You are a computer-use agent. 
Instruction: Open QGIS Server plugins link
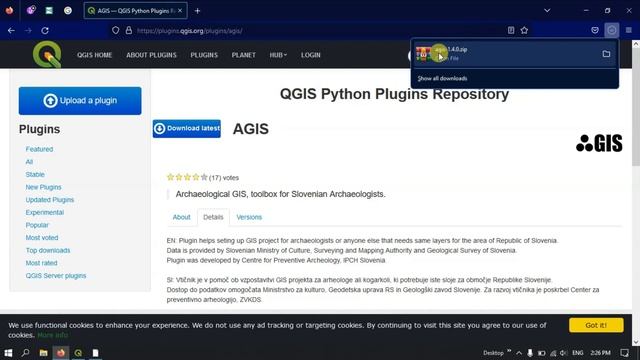click(56, 276)
